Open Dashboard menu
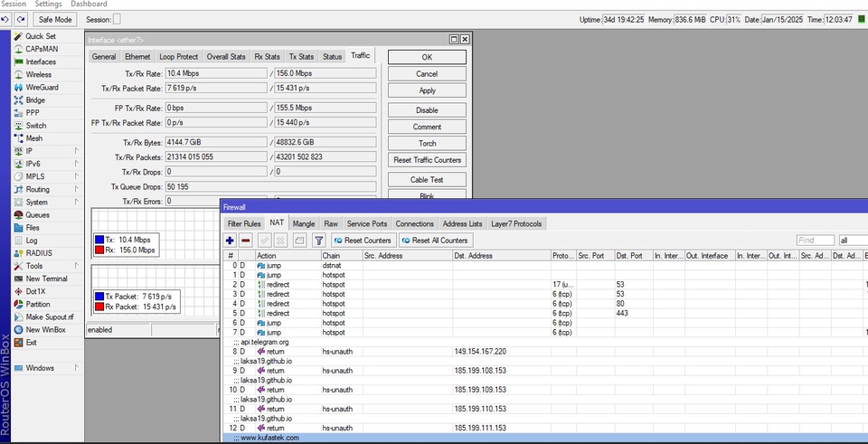The height and width of the screenshot is (444, 868). coord(89,4)
